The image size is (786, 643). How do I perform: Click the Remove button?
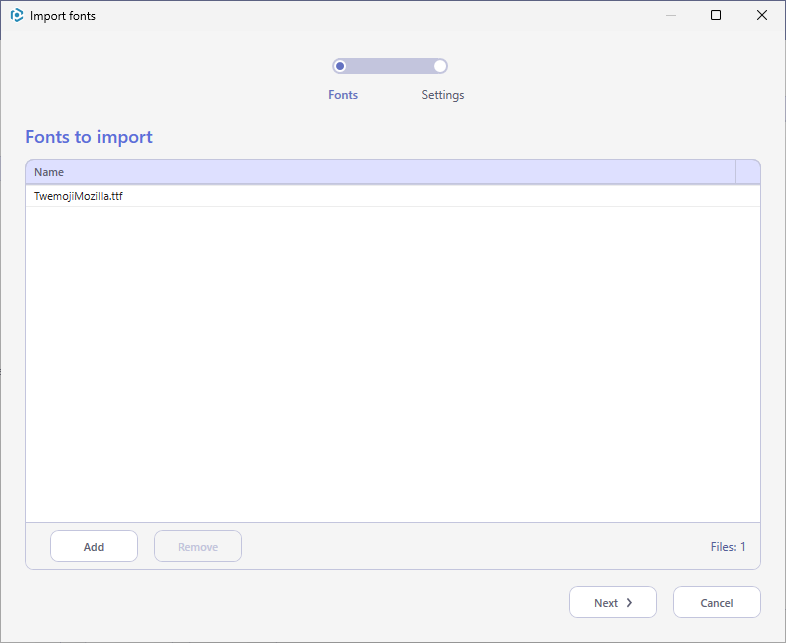198,546
